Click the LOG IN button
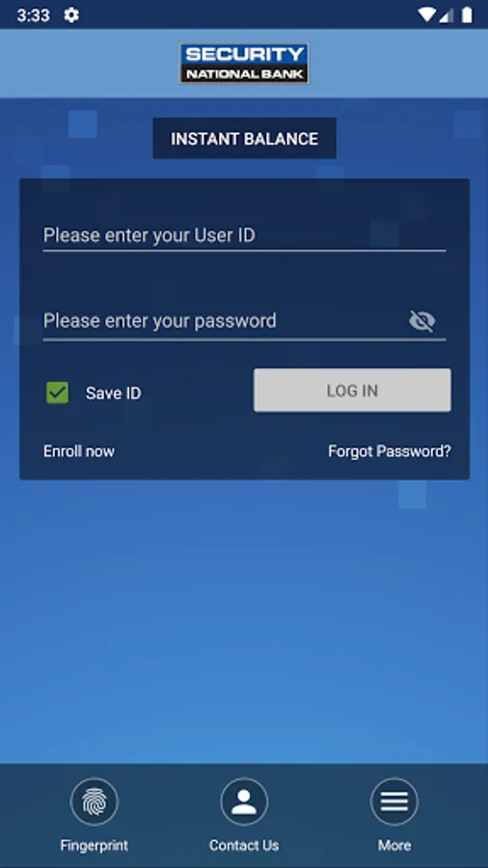 click(x=352, y=391)
